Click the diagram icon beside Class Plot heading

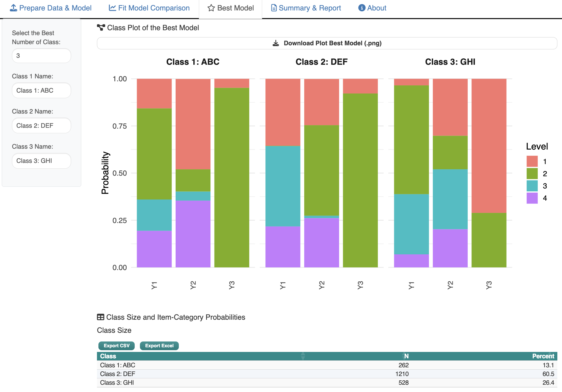click(x=101, y=28)
